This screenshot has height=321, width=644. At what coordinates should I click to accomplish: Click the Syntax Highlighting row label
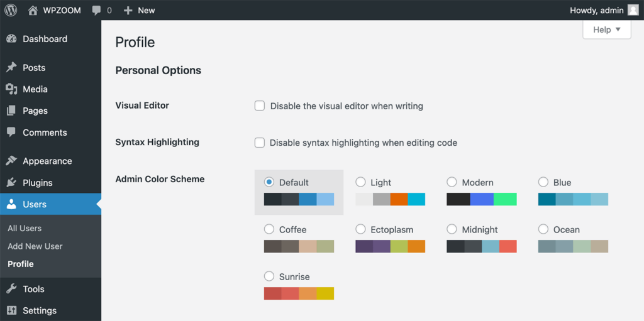pos(157,142)
